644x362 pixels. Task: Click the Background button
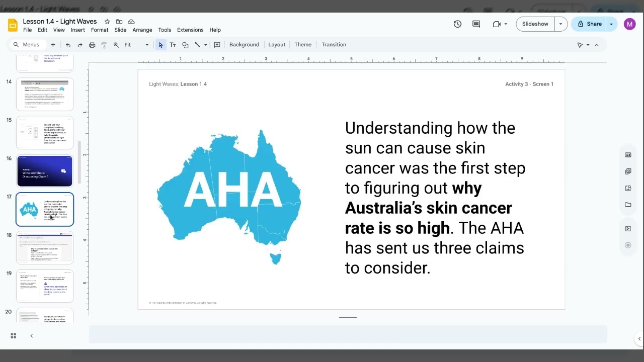244,45
